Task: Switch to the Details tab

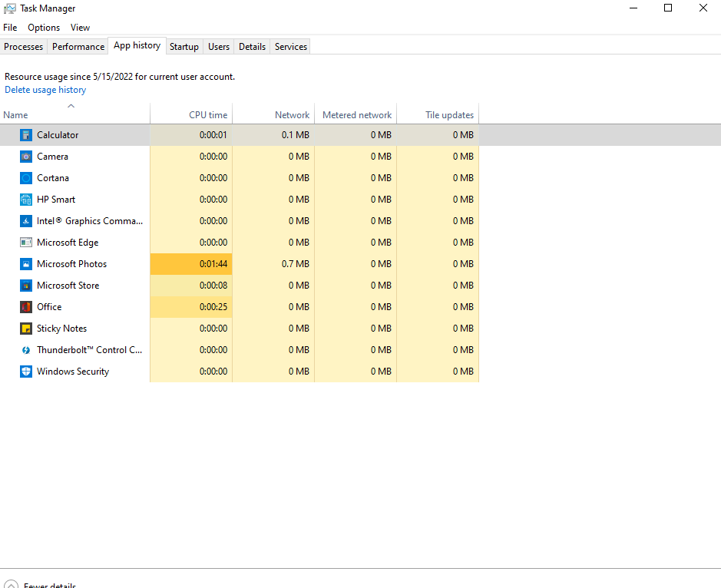Action: coord(252,46)
